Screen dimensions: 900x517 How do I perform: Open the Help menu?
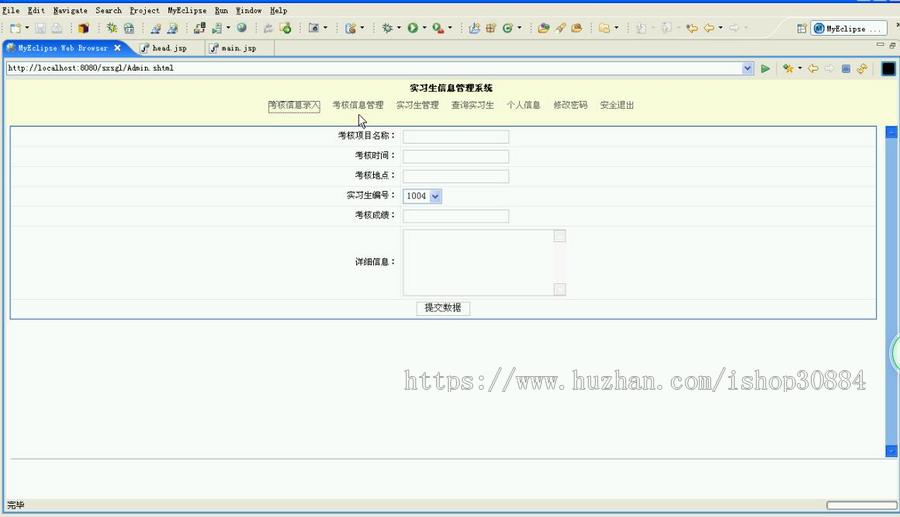[x=278, y=10]
